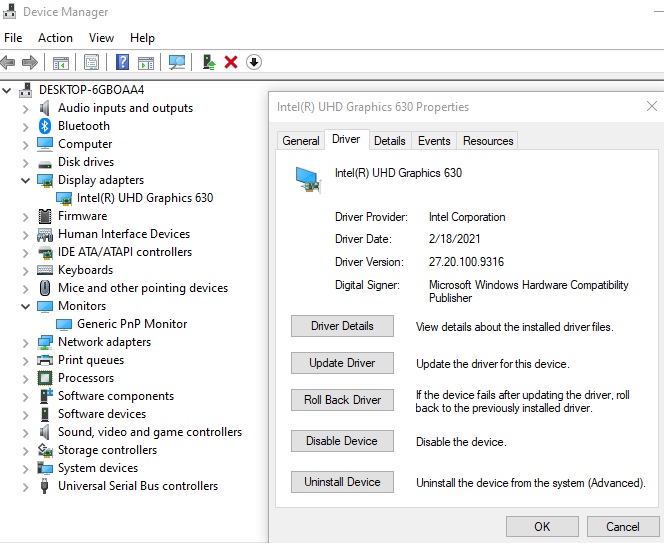This screenshot has width=664, height=543.
Task: Expand the System devices node chevron
Action: pos(25,468)
